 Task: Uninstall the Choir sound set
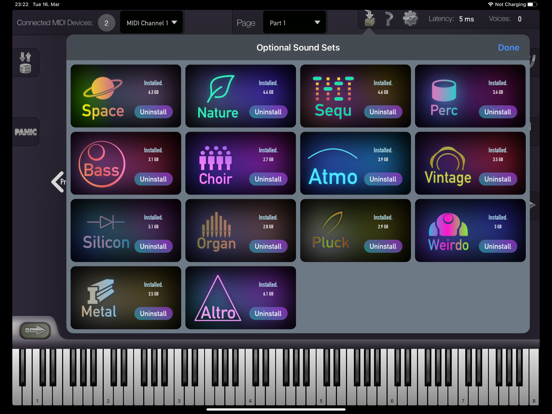point(268,179)
